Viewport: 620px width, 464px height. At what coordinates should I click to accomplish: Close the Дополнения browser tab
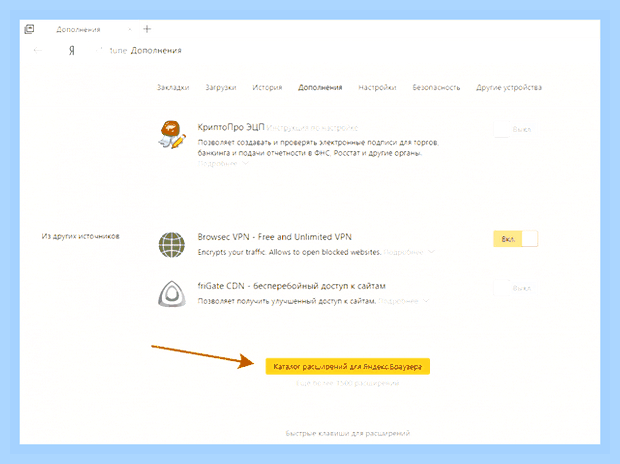click(130, 29)
